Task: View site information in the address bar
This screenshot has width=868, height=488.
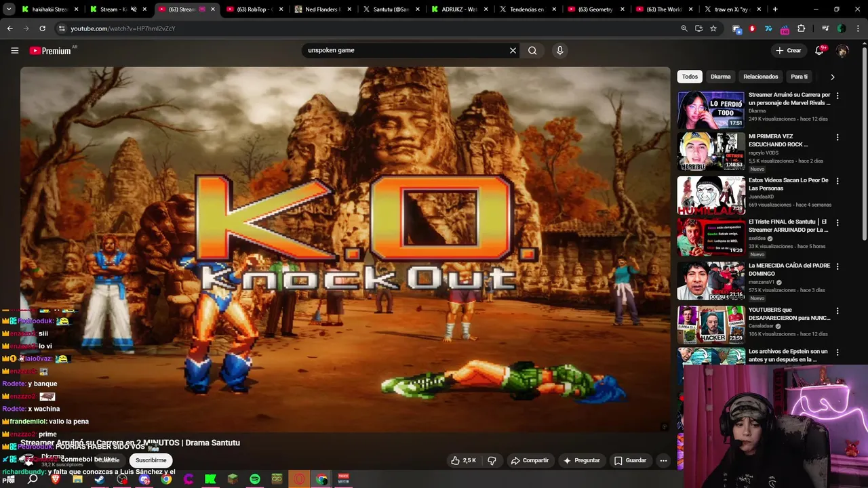Action: (62, 28)
